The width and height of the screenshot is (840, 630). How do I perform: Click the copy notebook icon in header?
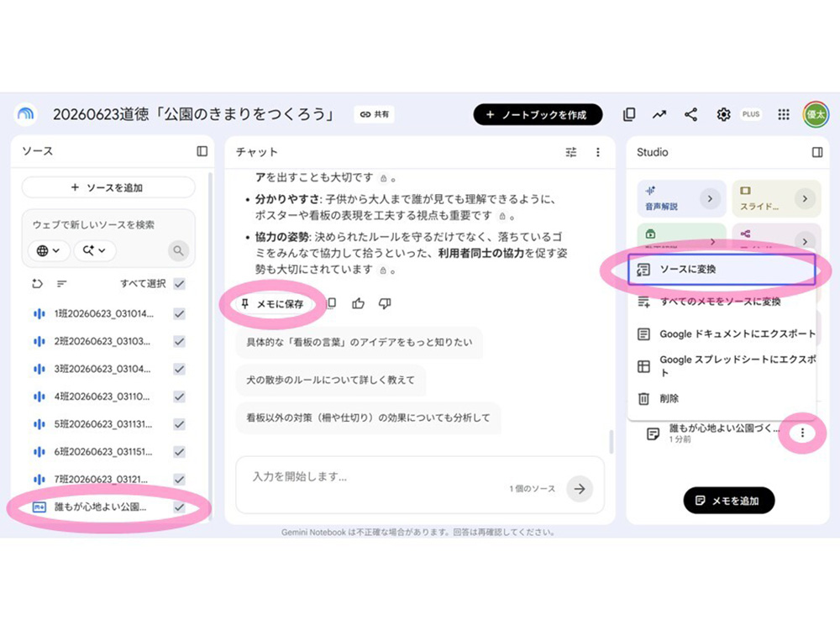tap(629, 114)
